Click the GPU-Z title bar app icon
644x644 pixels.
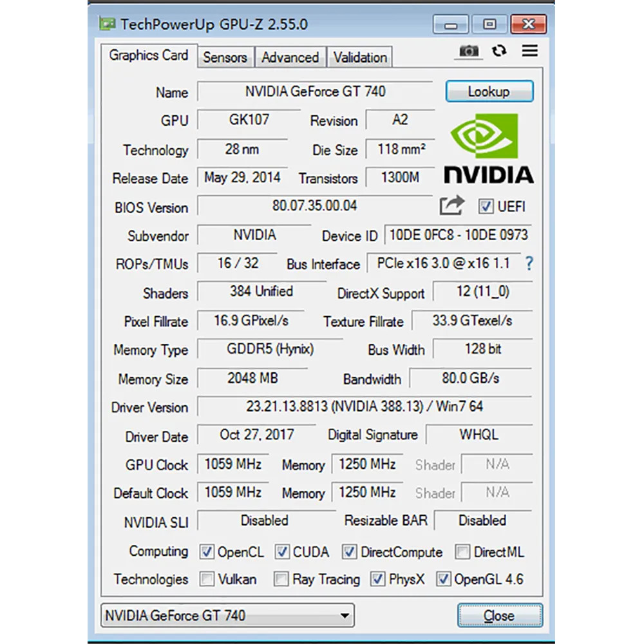coord(108,24)
